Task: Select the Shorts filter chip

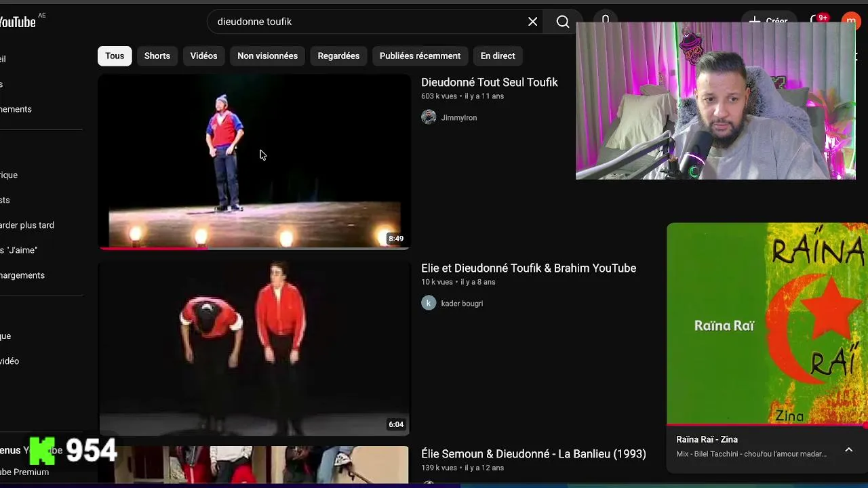Action: coord(157,56)
